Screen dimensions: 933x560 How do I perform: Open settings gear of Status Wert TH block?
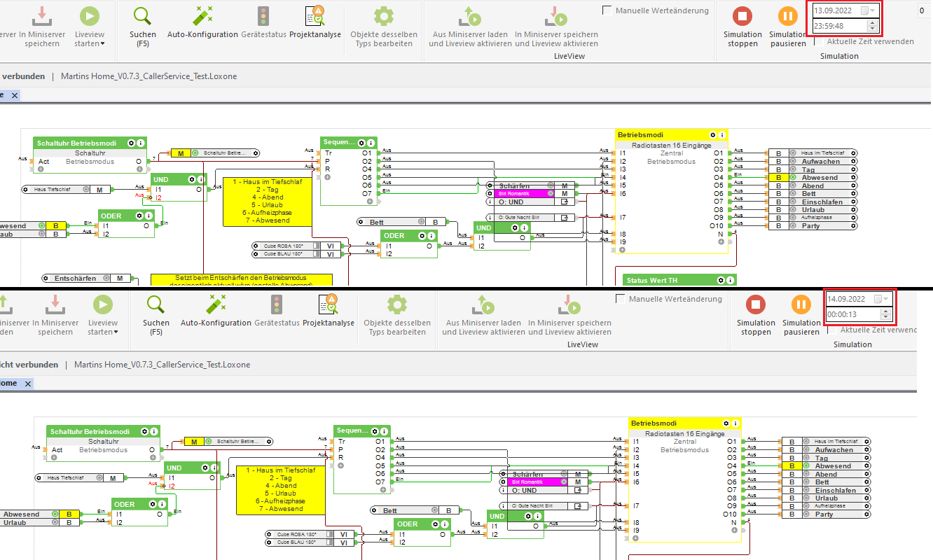[x=721, y=280]
